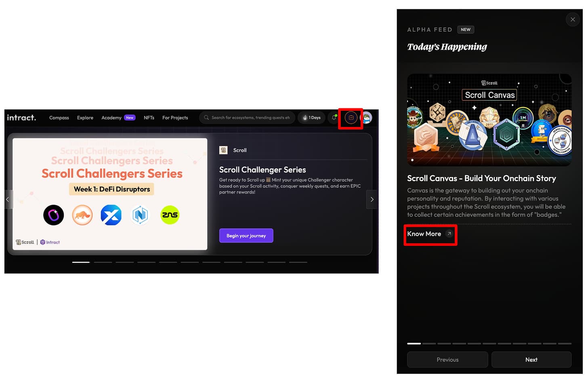Click the Know More link
This screenshot has height=380, width=588.
click(x=424, y=234)
